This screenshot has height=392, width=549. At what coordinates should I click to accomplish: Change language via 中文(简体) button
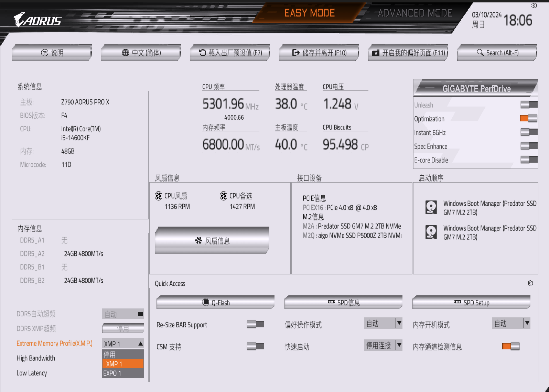point(141,53)
